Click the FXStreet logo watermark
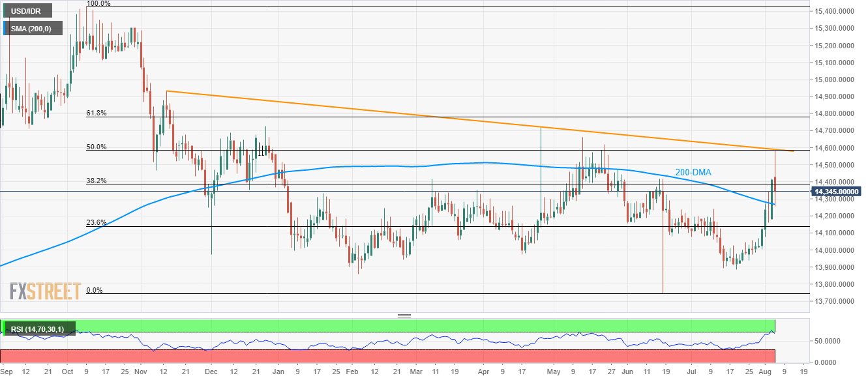 (46, 291)
